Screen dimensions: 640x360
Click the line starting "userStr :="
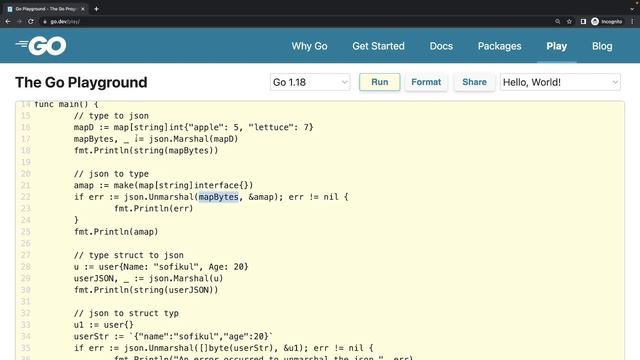click(173, 336)
